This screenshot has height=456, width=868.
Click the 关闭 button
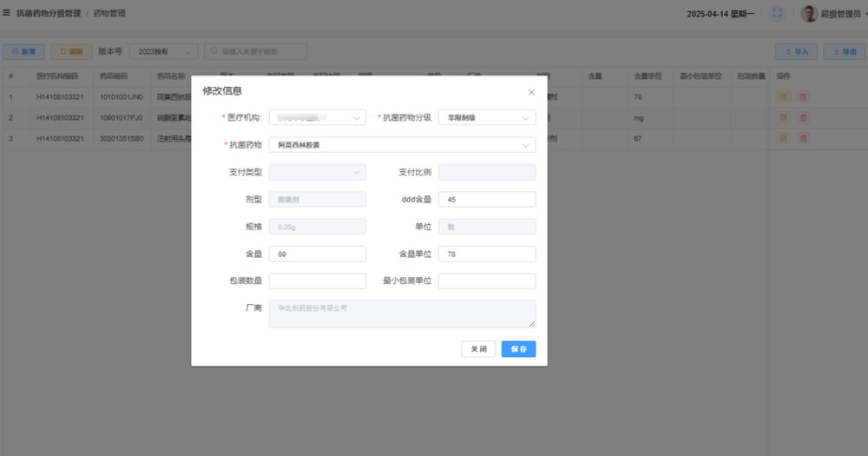point(478,349)
